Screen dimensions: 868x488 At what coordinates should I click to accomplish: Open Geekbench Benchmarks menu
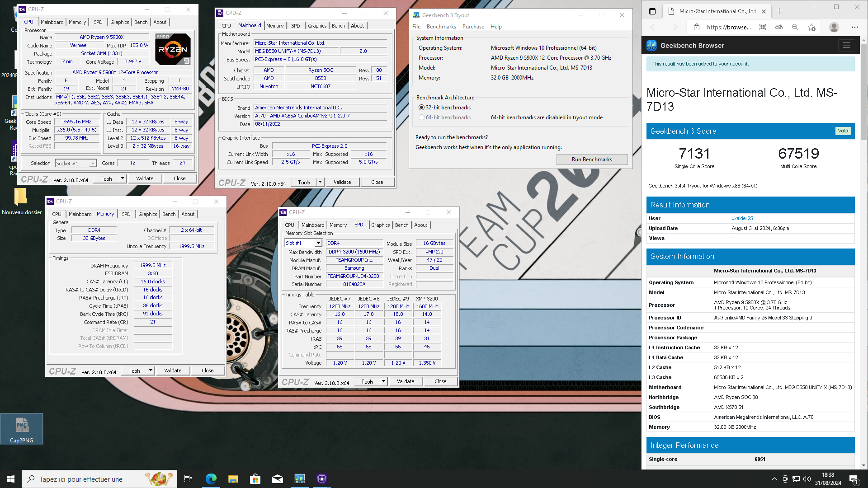tap(441, 27)
